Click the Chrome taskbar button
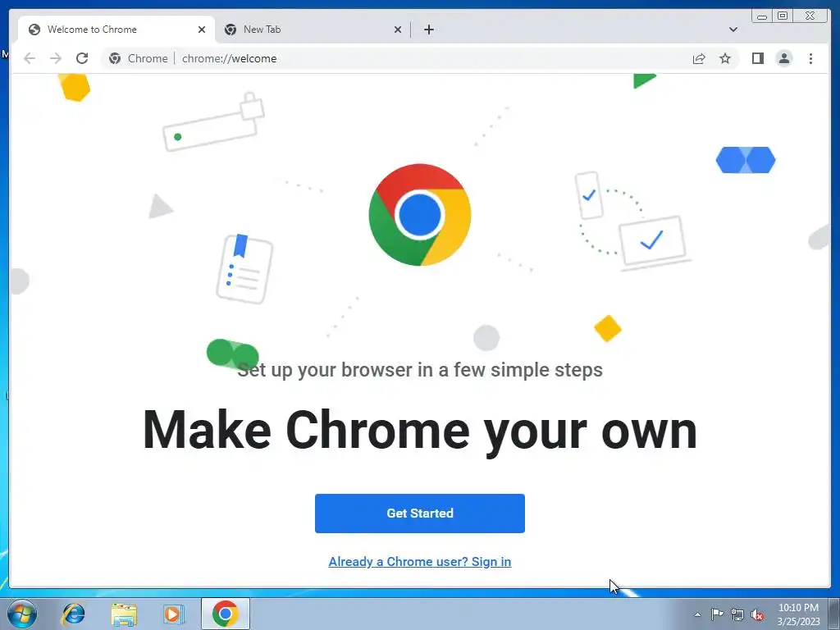This screenshot has height=630, width=840. click(x=225, y=614)
